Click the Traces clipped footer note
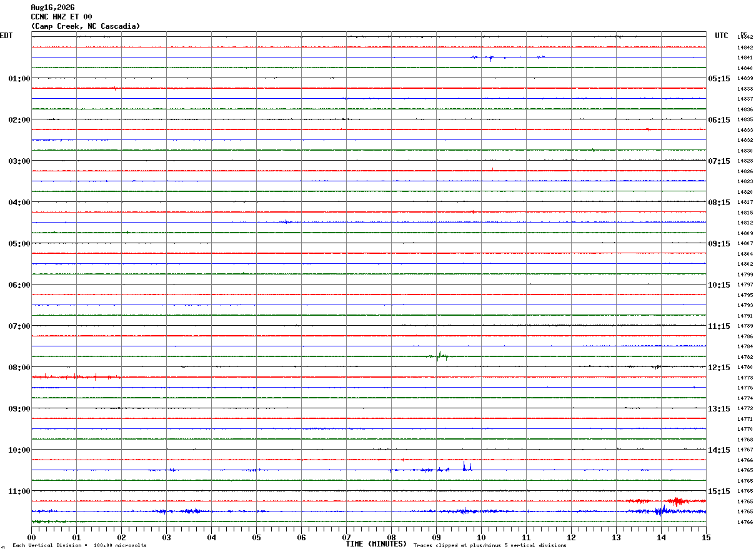 point(490,546)
